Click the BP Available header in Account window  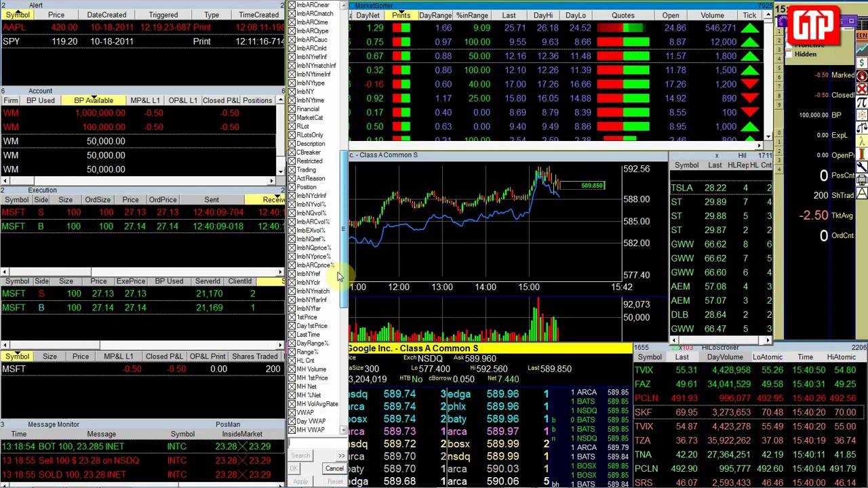click(x=94, y=100)
